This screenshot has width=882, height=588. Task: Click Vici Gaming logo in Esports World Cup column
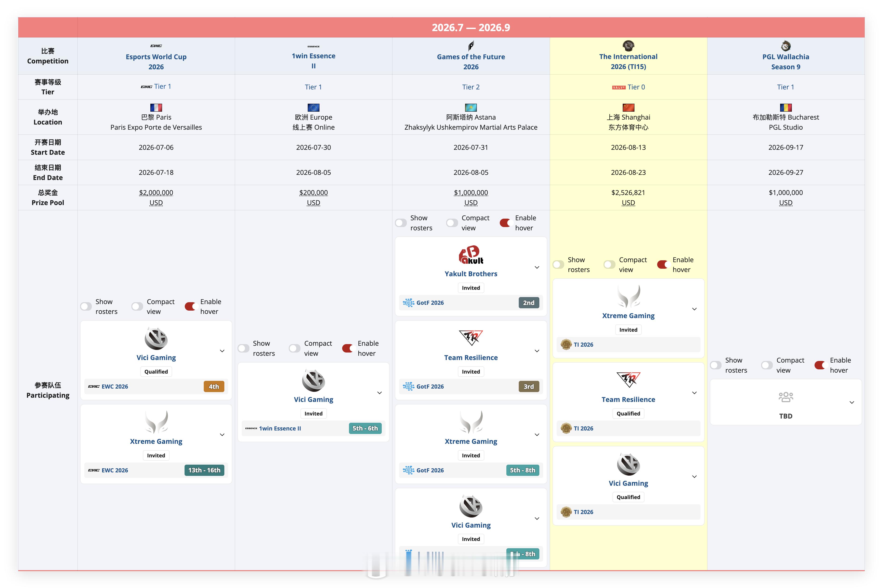click(156, 338)
